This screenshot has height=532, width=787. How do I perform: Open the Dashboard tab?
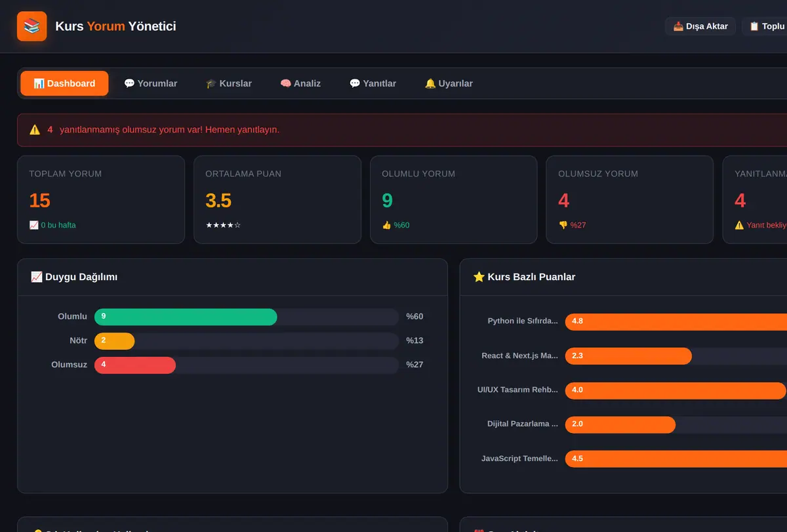pos(64,83)
